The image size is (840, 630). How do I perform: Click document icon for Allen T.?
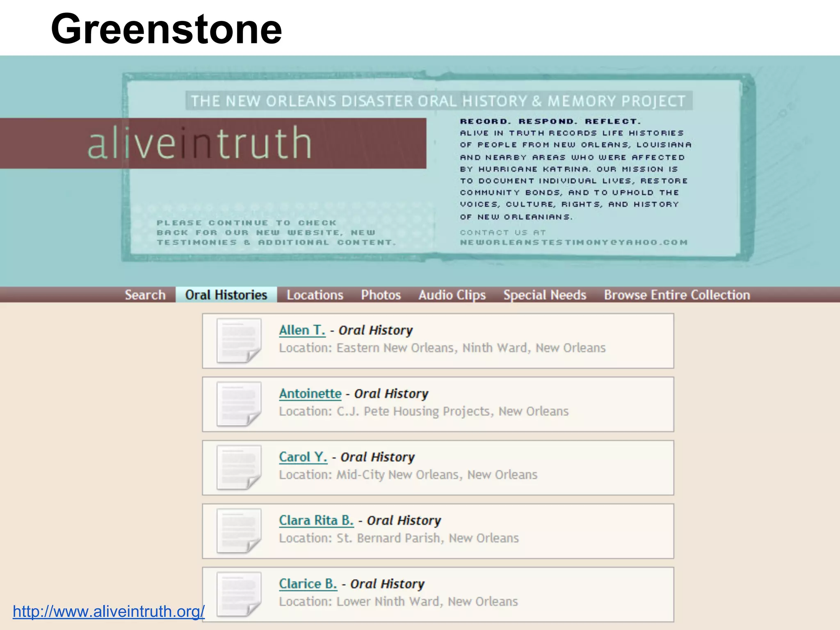pyautogui.click(x=239, y=341)
